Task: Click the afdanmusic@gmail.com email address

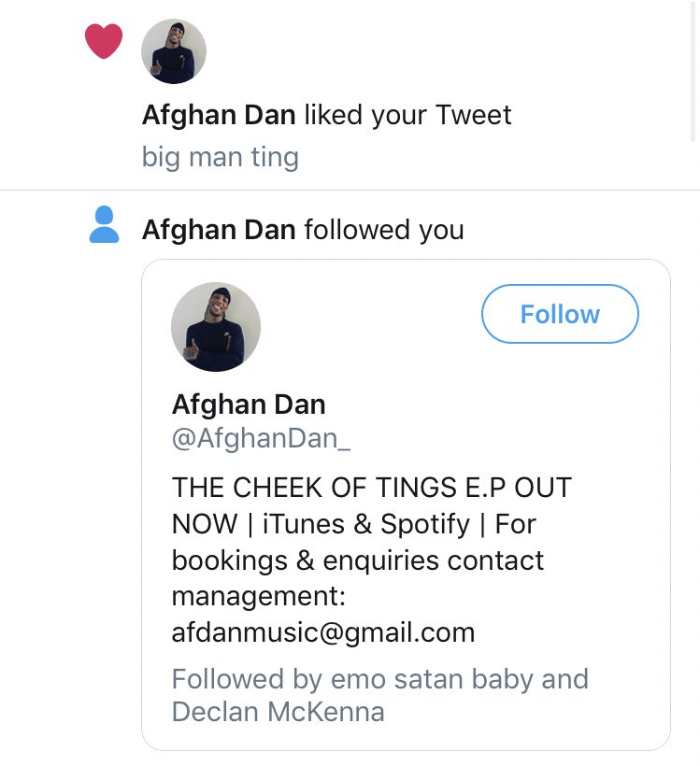Action: coord(323,631)
